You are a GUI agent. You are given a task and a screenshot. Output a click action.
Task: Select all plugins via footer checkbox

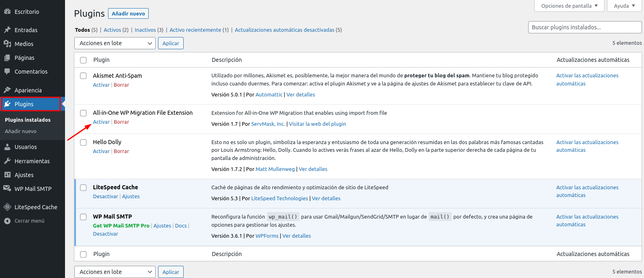83,254
